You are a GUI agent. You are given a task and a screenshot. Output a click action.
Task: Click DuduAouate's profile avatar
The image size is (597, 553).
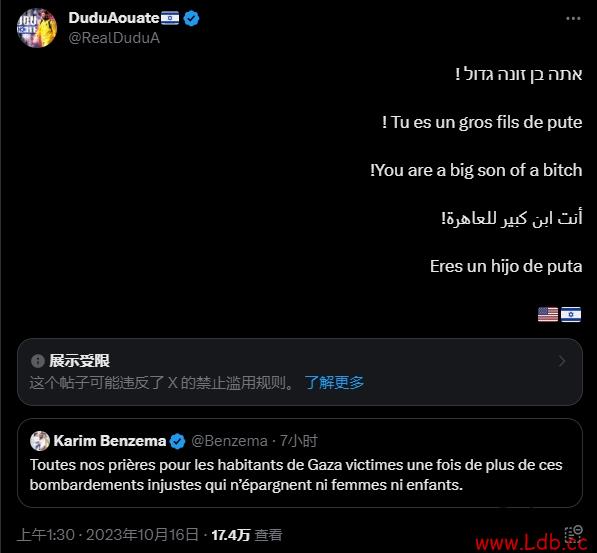tap(37, 28)
